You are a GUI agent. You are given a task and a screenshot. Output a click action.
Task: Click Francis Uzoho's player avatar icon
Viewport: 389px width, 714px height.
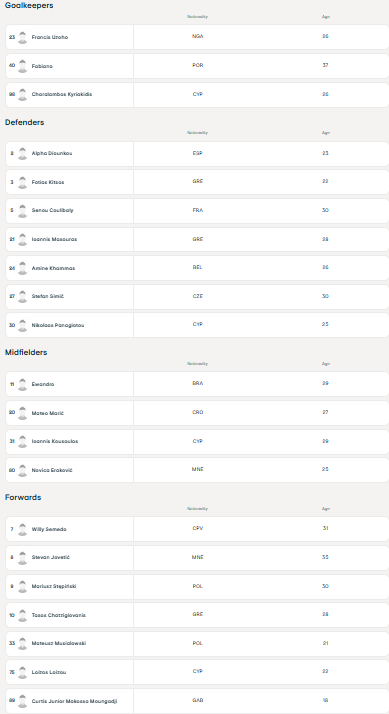click(22, 37)
